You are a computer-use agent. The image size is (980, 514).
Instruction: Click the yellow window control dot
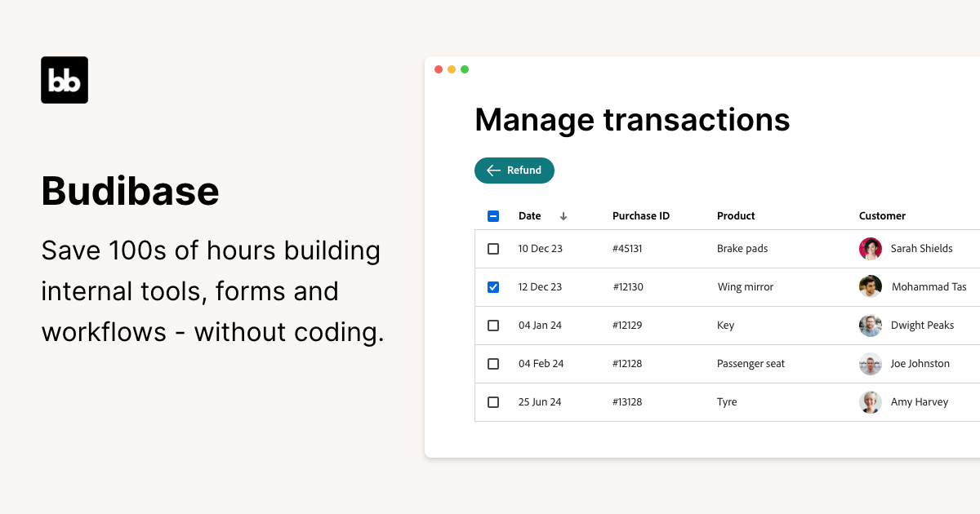pyautogui.click(x=452, y=69)
